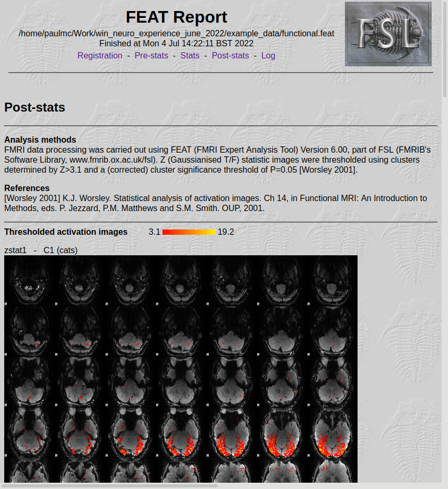
Task: Open the Registration report link
Action: pos(99,55)
